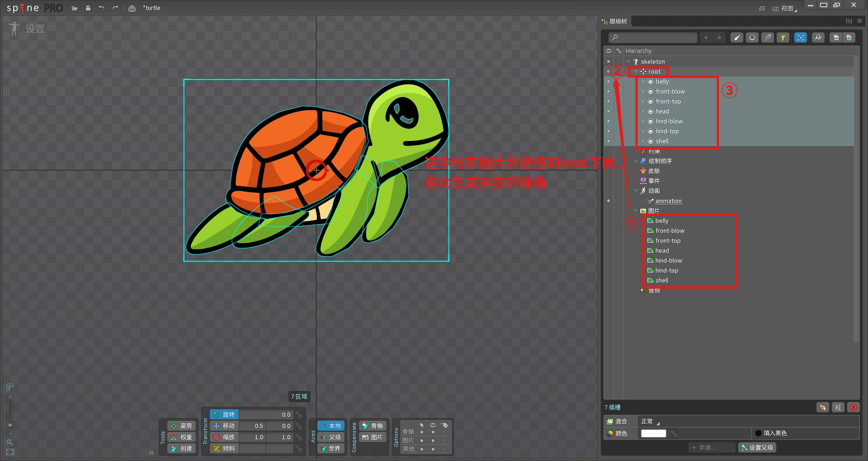The width and height of the screenshot is (868, 461).
Task: Click the white slot color swatch
Action: coord(653,433)
